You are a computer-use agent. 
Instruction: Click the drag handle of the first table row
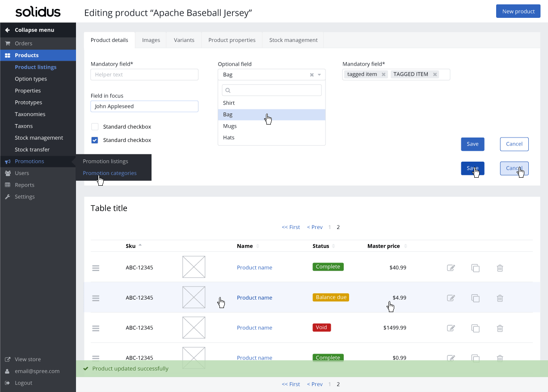coord(96,268)
